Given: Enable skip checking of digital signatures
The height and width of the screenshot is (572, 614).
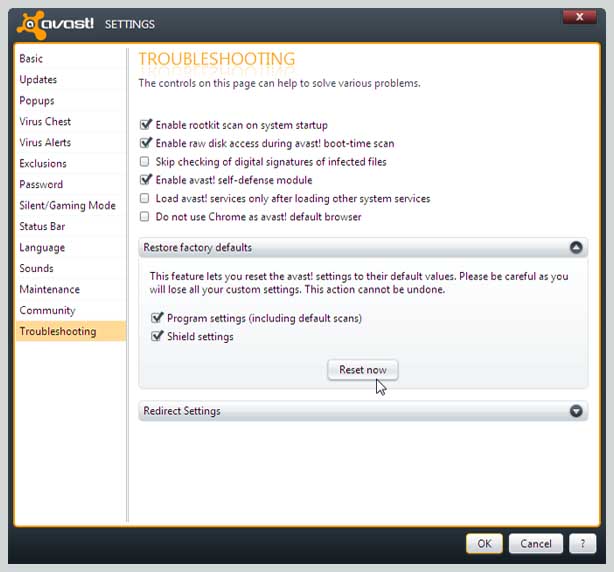Looking at the screenshot, I should tap(144, 161).
